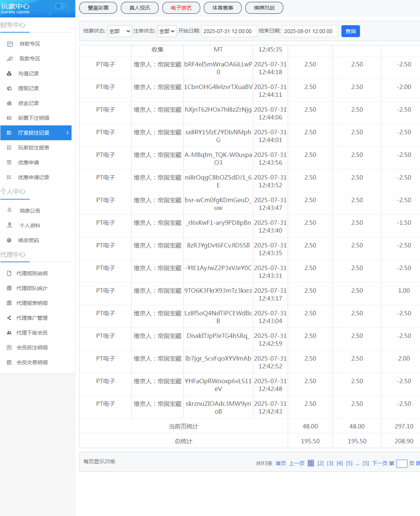Click the fund records (资金记录) icon

pos(9,103)
